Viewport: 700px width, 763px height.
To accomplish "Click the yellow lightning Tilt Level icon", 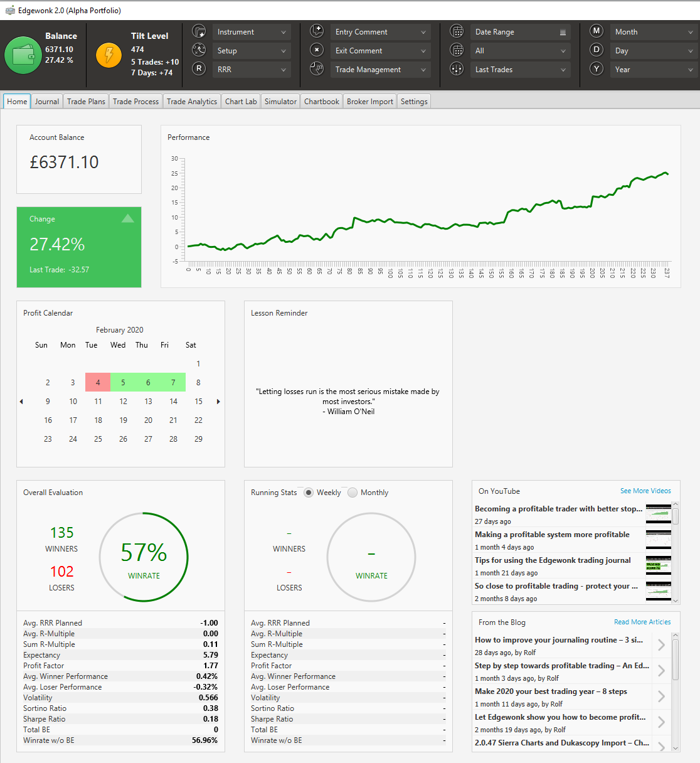I will (109, 55).
